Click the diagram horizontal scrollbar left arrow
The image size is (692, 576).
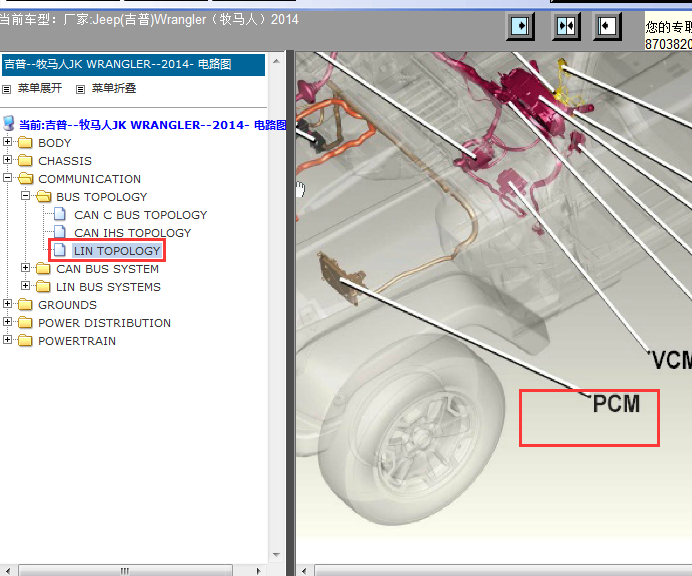tap(304, 570)
